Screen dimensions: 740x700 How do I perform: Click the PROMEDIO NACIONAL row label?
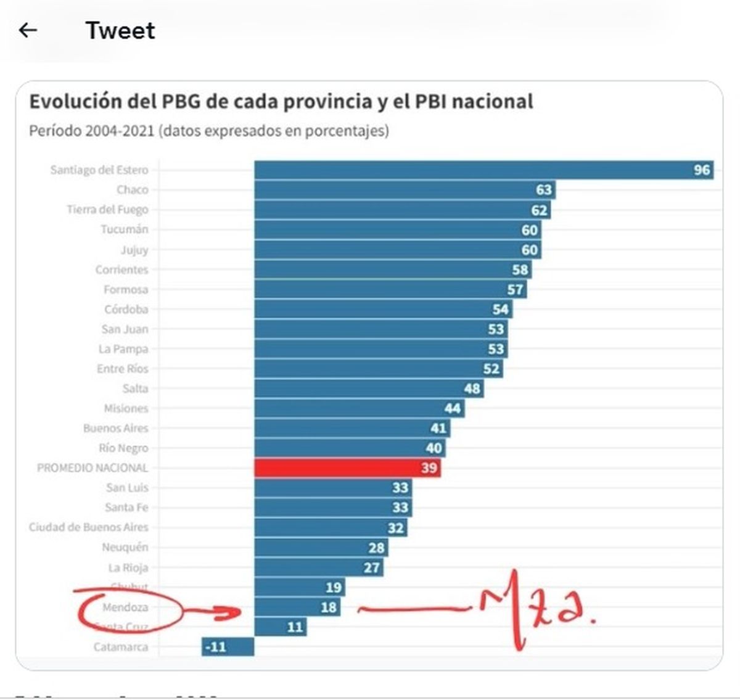[92, 467]
